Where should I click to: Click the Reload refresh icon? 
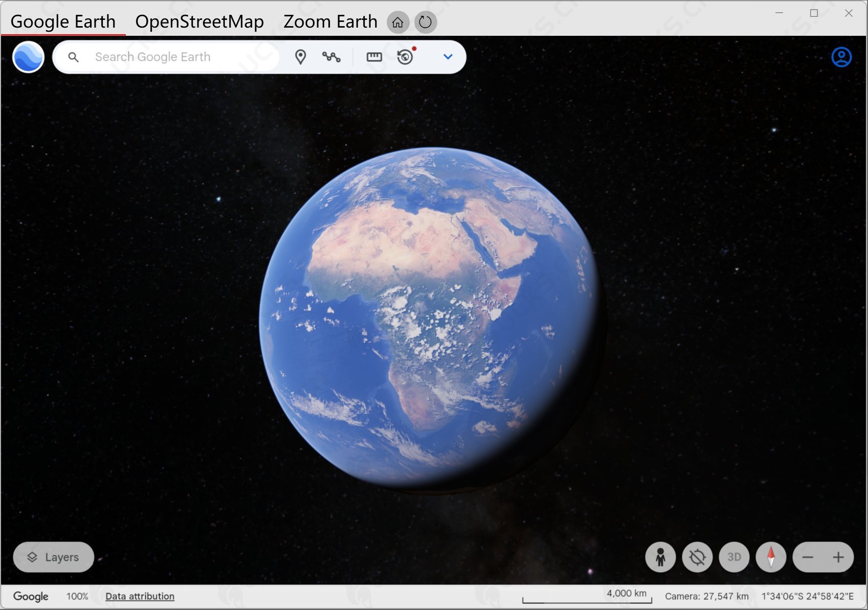click(x=426, y=22)
